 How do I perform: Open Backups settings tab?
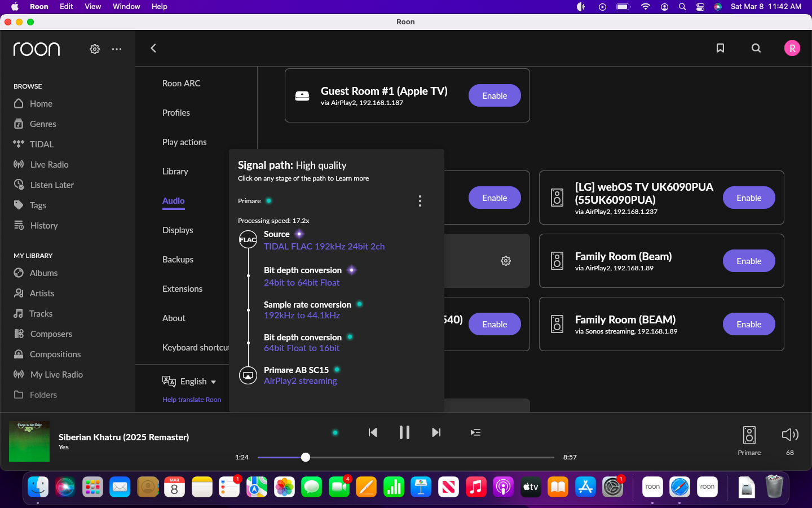(x=178, y=260)
